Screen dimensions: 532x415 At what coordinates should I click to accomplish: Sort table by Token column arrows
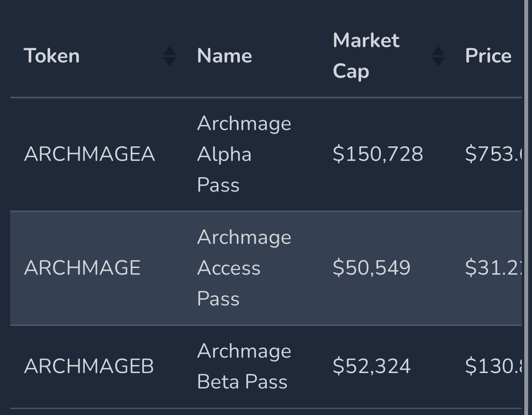pyautogui.click(x=170, y=56)
